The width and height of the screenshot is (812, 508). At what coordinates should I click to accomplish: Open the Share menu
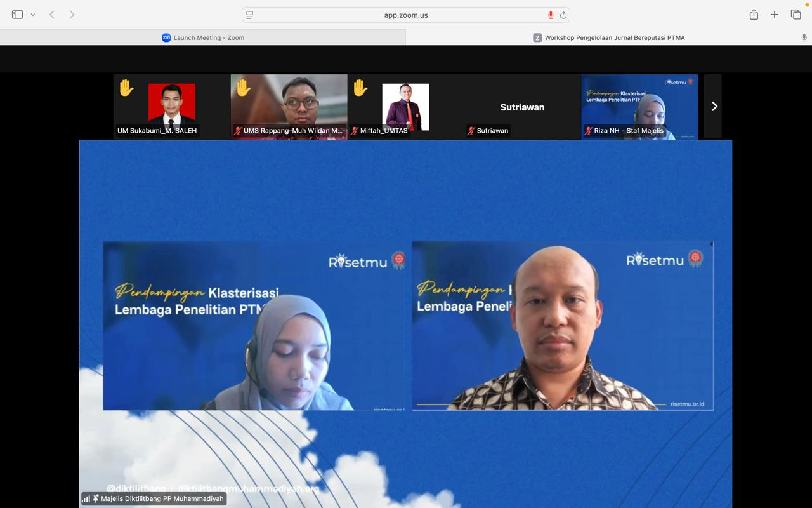(x=754, y=15)
